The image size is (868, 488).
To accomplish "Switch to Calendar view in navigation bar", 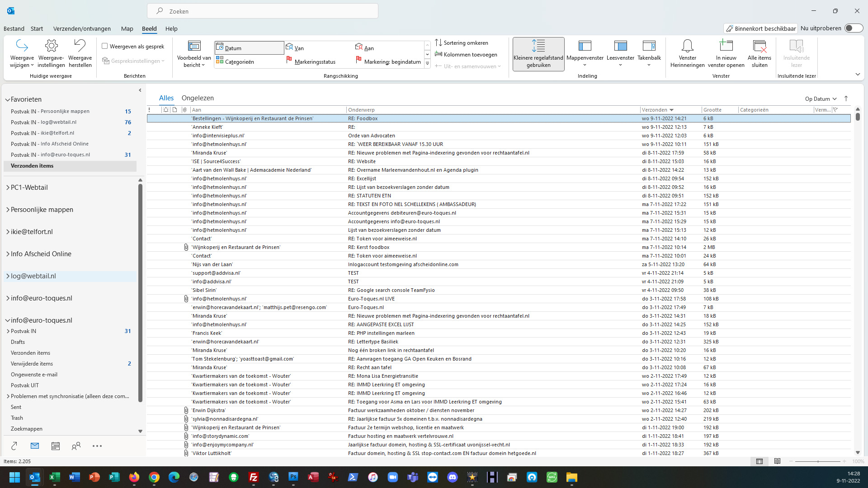I will [x=56, y=446].
